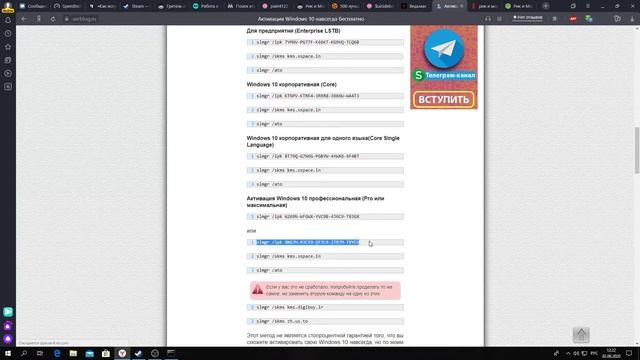This screenshot has width=640, height=360.
Task: Click the slmgr /skms zh.us.to line
Action: pos(325,321)
